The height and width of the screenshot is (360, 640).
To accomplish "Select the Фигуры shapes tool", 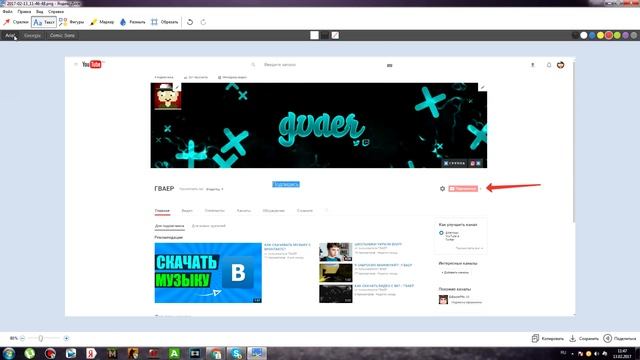I will [x=71, y=22].
